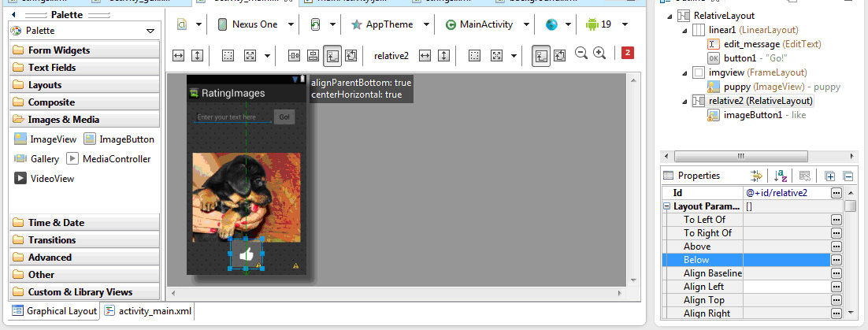Viewport: 868px width, 330px height.
Task: Collapse the imgview node in Outline
Action: tap(685, 72)
